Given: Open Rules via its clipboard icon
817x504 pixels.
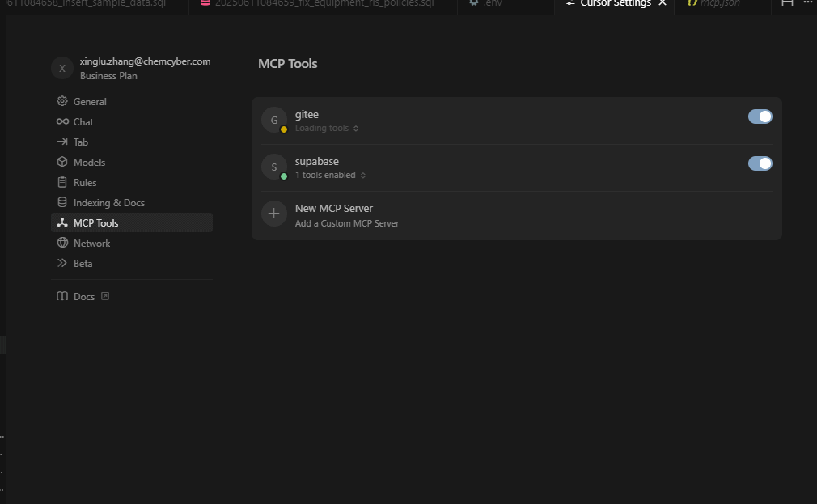Looking at the screenshot, I should [62, 182].
